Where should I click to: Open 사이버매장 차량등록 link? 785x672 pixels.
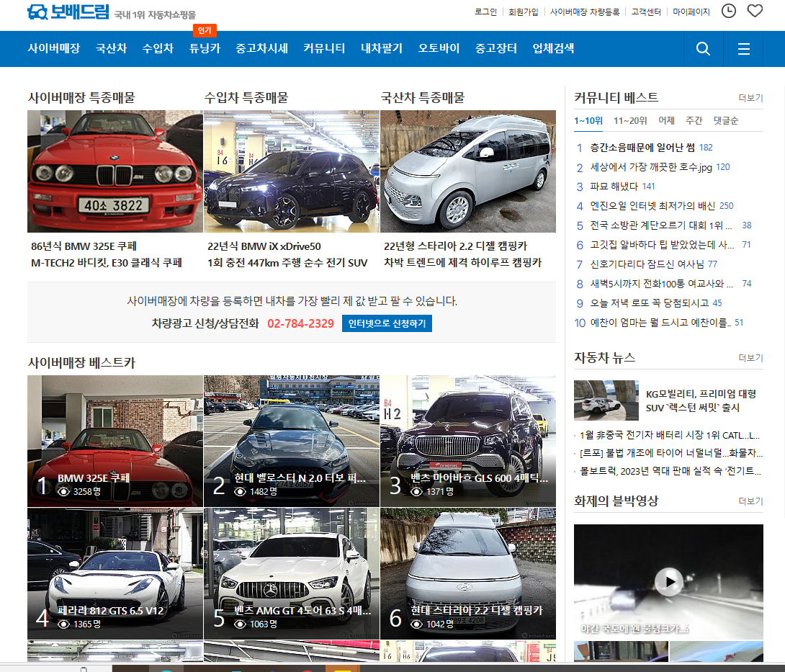585,12
